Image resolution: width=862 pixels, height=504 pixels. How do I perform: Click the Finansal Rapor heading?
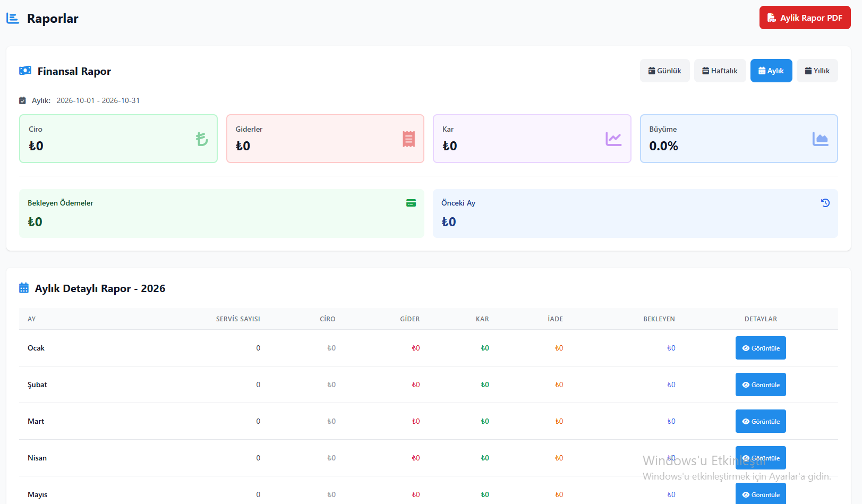(x=74, y=71)
